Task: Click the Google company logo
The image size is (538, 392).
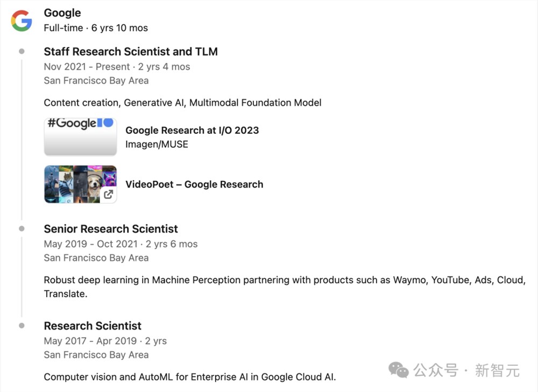Action: click(22, 21)
